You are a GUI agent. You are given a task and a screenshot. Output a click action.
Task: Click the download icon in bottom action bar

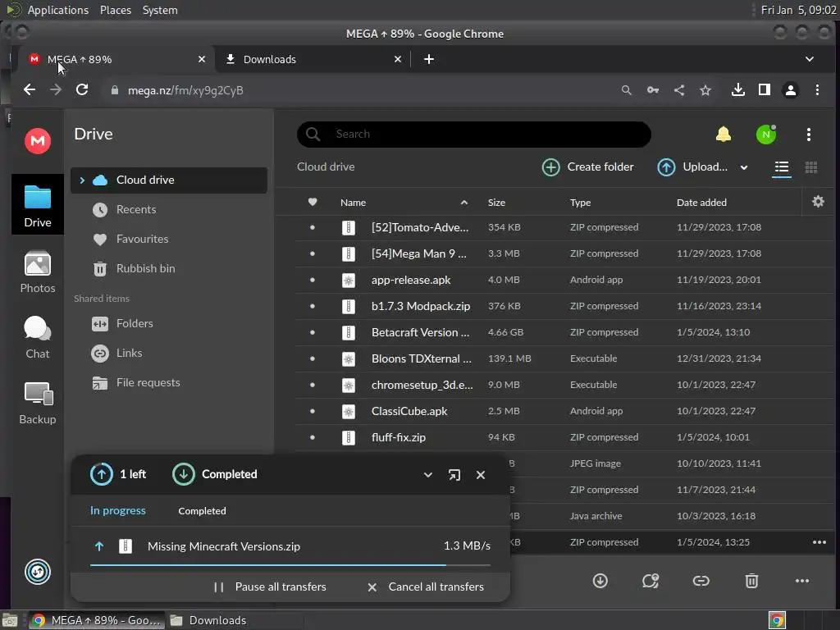tap(600, 581)
